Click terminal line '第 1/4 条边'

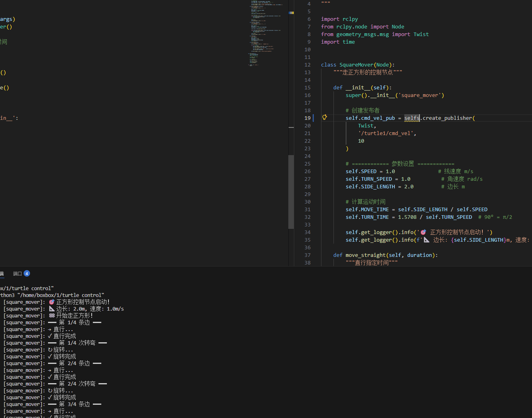(x=74, y=323)
